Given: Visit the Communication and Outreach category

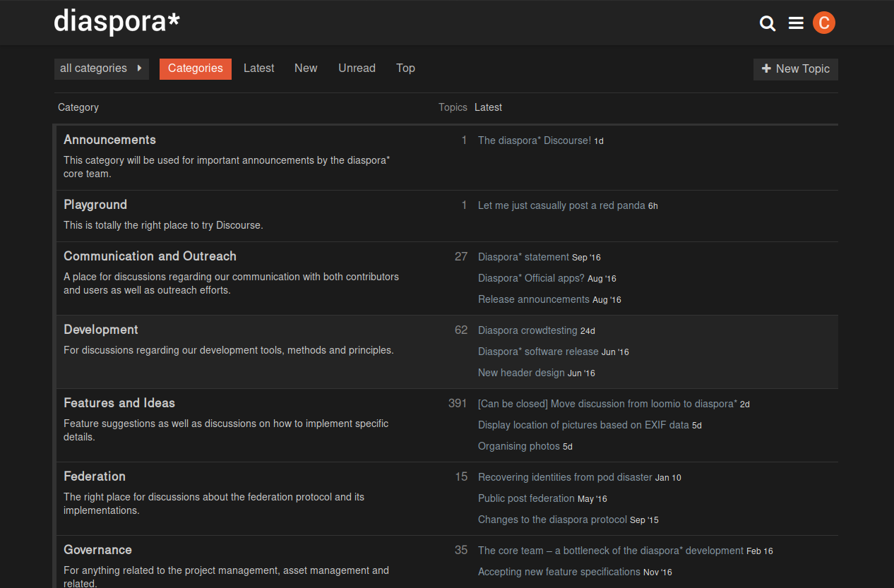Looking at the screenshot, I should [150, 256].
